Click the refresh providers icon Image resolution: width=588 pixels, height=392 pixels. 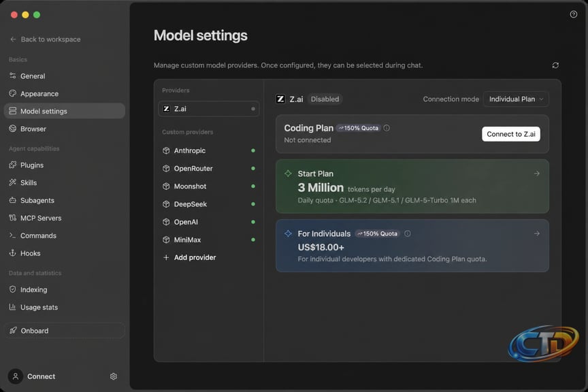tap(555, 65)
